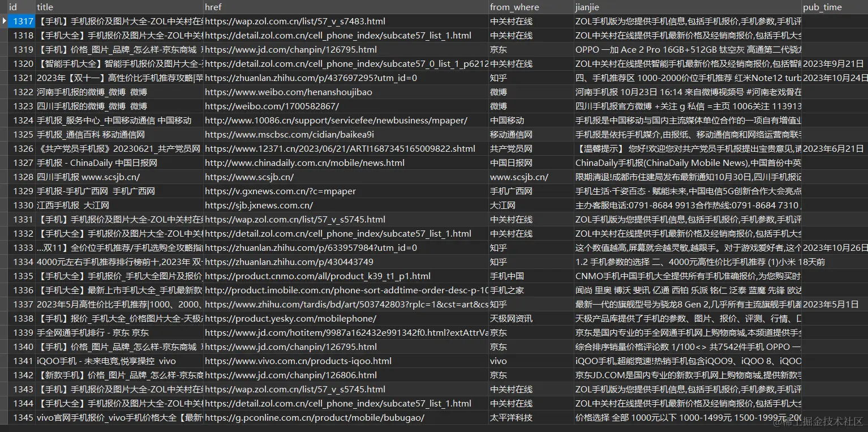Click href https://zhuanlan.zhihu.com/p/430443749
868x432 pixels.
pos(289,262)
